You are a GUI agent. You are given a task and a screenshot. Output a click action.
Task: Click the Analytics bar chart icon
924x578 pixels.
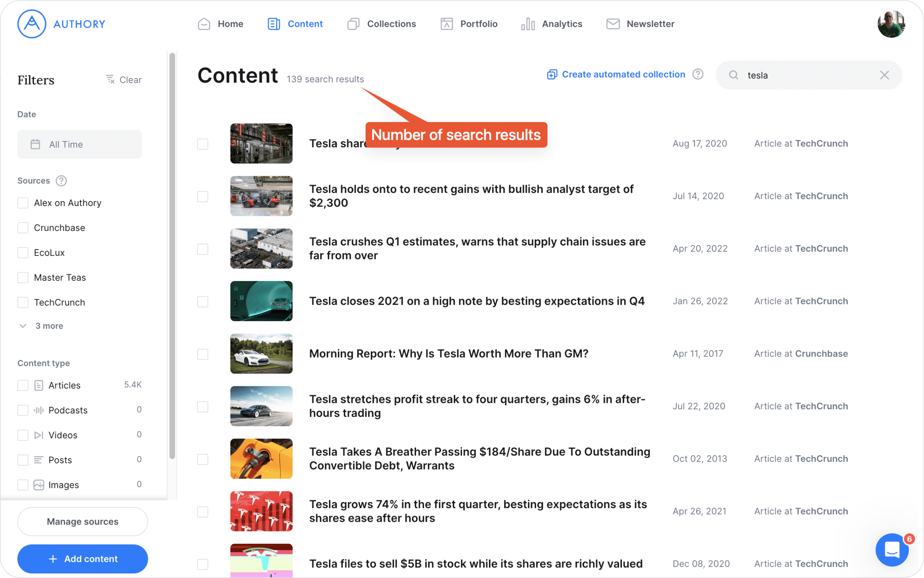click(528, 24)
